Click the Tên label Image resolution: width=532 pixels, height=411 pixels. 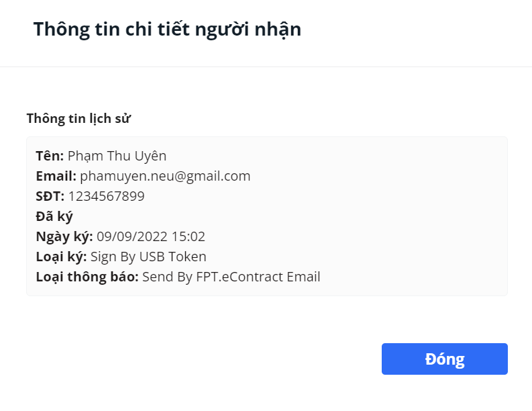pos(50,156)
